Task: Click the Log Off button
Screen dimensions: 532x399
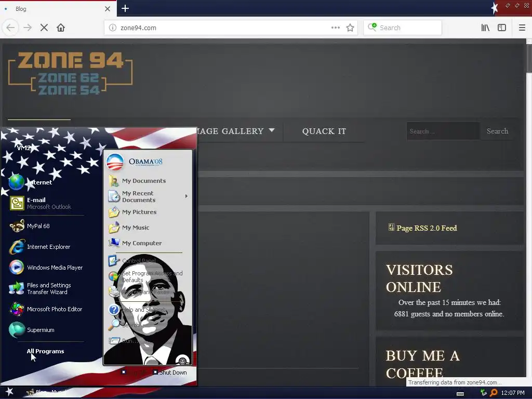Action: click(x=135, y=373)
